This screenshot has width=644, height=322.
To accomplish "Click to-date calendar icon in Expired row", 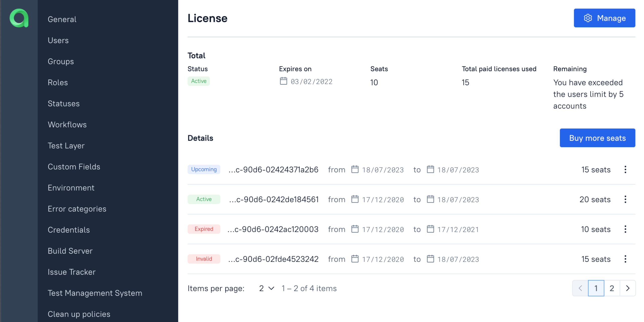I will [430, 229].
